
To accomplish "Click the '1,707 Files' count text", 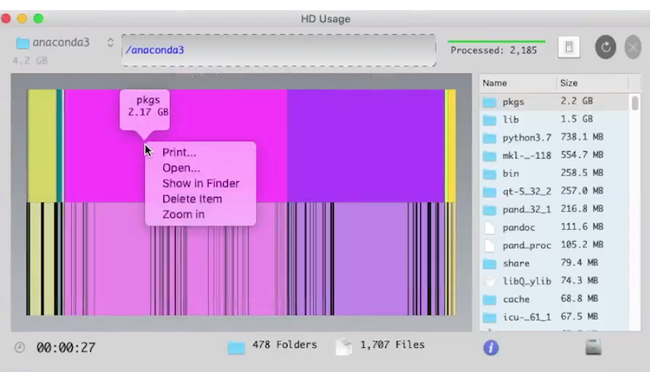I will tap(393, 345).
